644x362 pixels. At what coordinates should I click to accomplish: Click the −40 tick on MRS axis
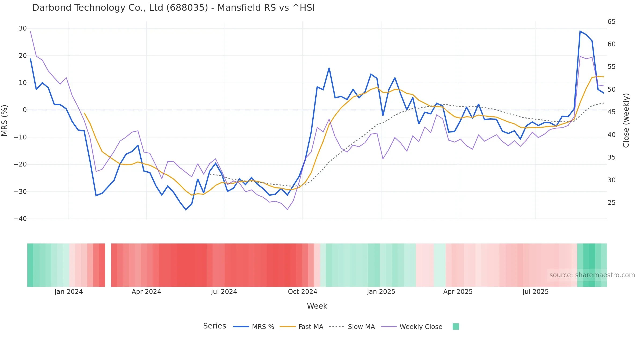(x=20, y=219)
